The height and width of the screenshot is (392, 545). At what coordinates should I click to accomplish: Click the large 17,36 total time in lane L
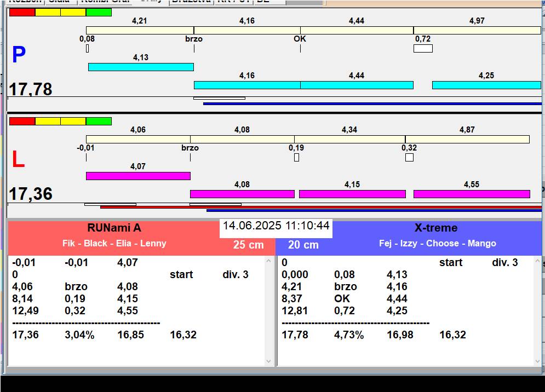(x=31, y=194)
